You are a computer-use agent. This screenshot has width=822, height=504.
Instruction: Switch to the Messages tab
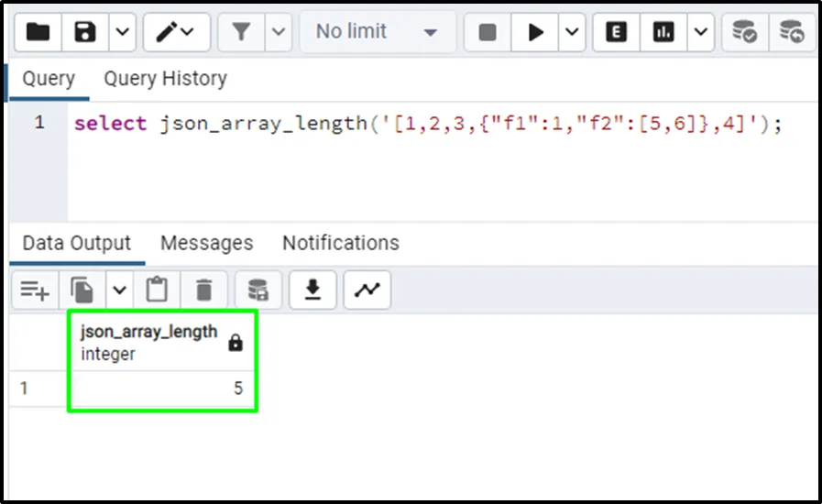[206, 243]
